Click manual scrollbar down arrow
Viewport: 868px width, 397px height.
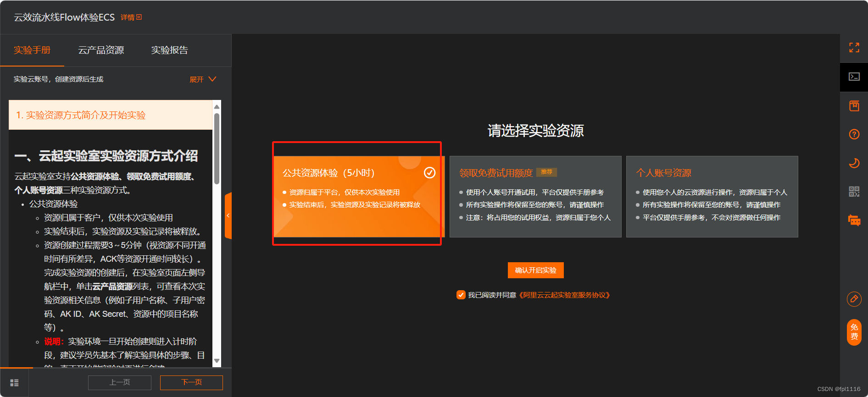217,361
